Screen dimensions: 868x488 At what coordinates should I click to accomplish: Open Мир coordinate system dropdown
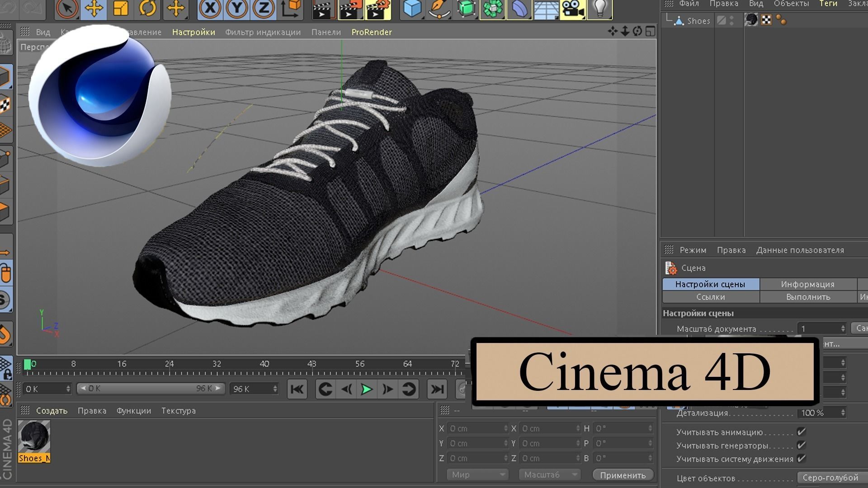click(x=477, y=475)
